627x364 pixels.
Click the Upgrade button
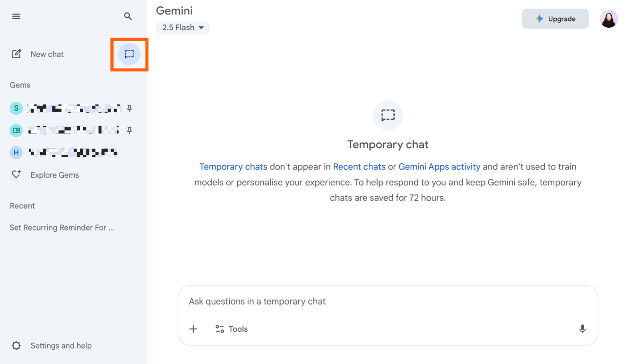tap(555, 19)
